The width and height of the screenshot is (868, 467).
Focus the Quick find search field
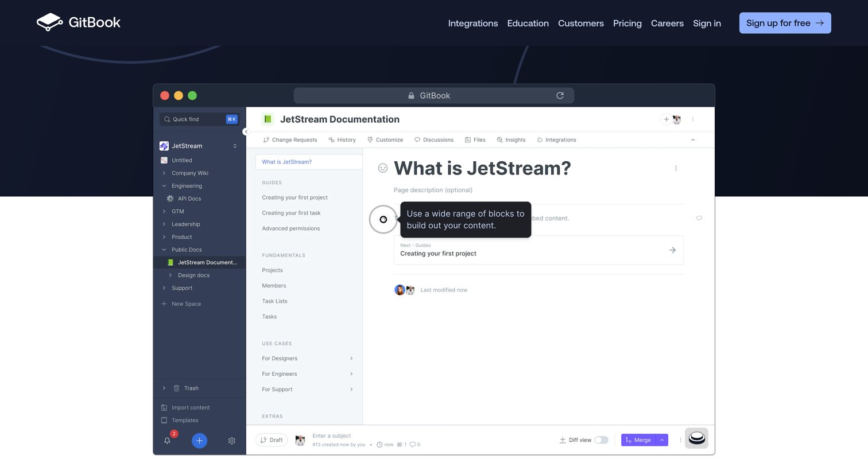199,119
